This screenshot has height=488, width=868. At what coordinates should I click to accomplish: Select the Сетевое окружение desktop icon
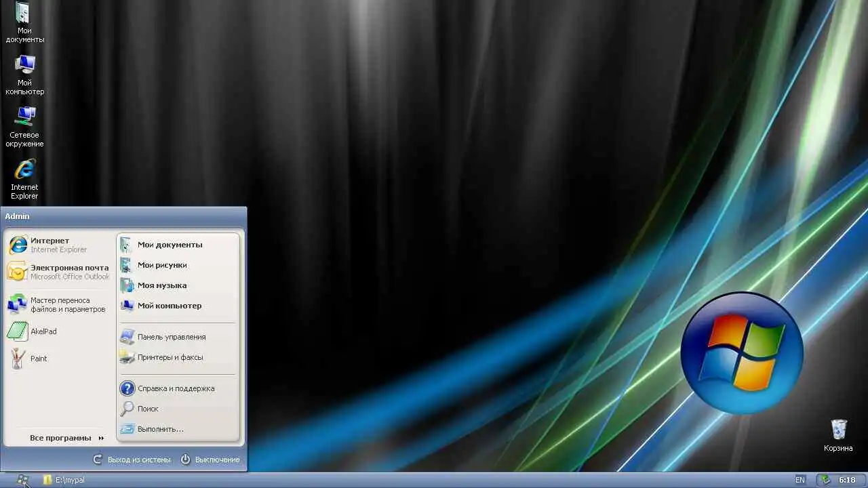[x=25, y=127]
